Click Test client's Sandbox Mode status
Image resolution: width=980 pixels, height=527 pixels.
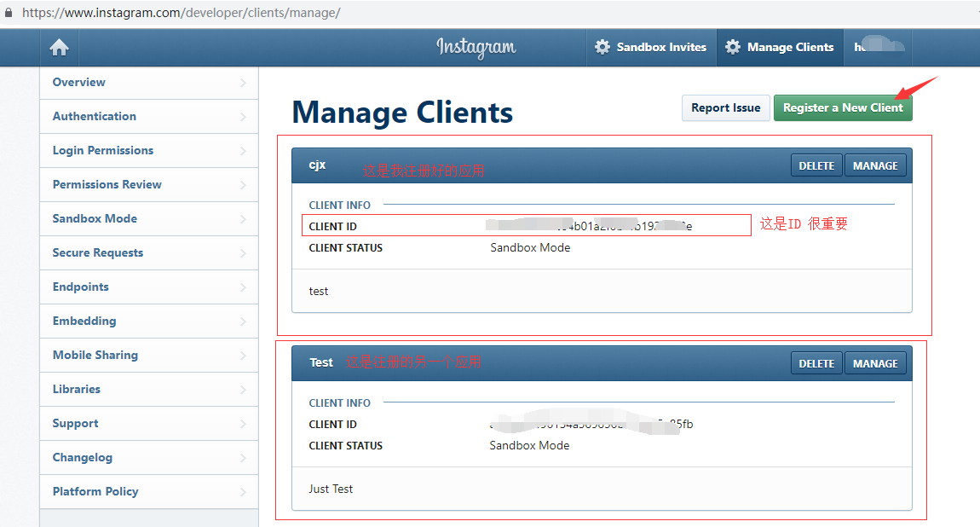click(529, 445)
